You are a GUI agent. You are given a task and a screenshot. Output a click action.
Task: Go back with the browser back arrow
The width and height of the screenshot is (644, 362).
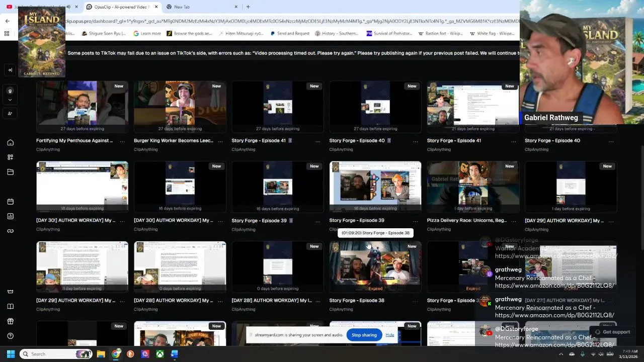[7, 21]
